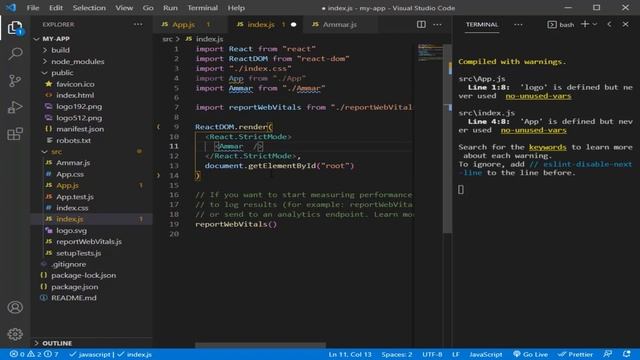This screenshot has width=640, height=360.
Task: Click no-unused-vars link under src\index.js
Action: click(533, 130)
